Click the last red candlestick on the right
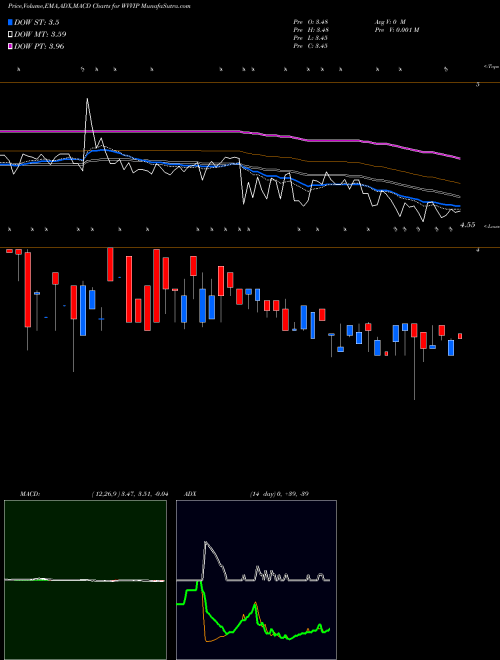This screenshot has height=660, width=500. click(460, 336)
